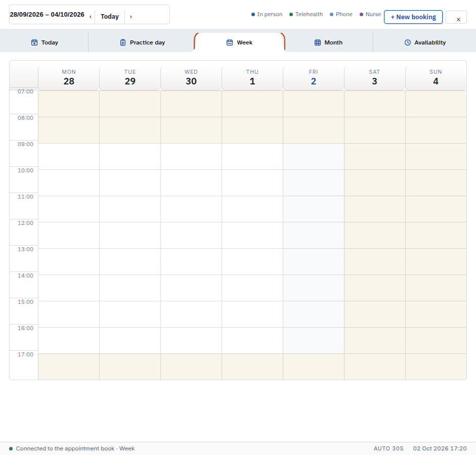Click the Telehealth legend label
The image size is (476, 455).
point(309,14)
